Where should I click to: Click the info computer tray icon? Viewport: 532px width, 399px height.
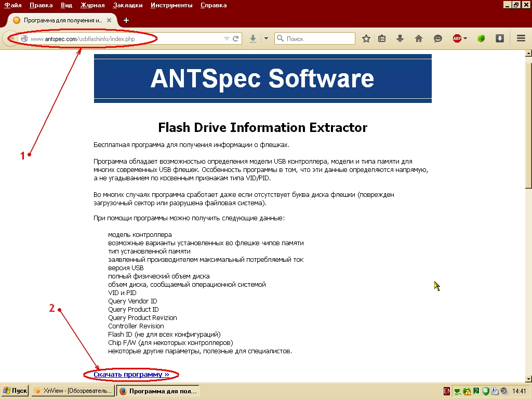point(495,392)
